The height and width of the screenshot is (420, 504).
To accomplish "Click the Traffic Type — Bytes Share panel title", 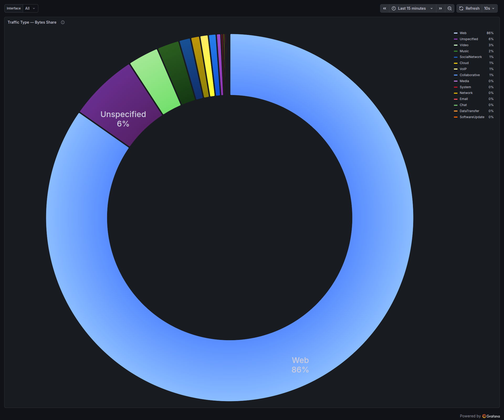I will tap(31, 22).
